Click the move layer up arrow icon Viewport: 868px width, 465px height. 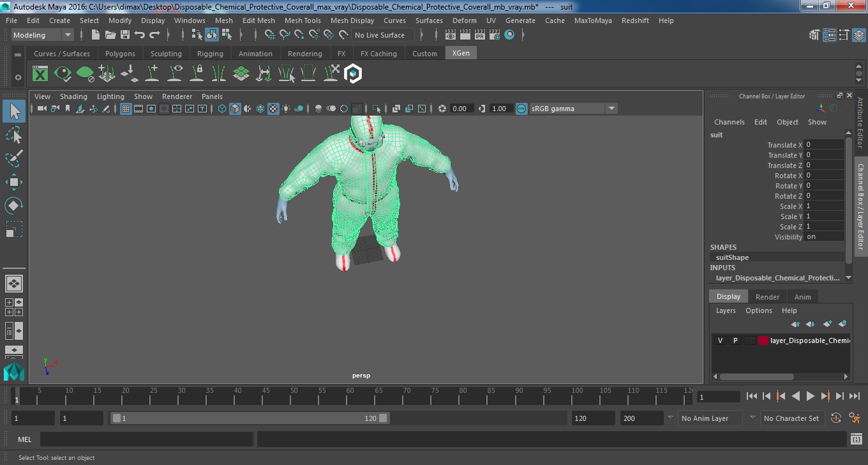[x=795, y=324]
